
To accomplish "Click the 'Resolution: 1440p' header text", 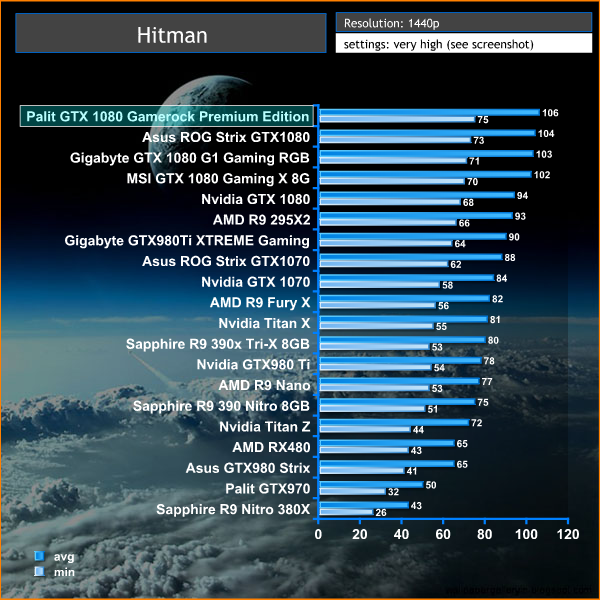I will click(391, 23).
